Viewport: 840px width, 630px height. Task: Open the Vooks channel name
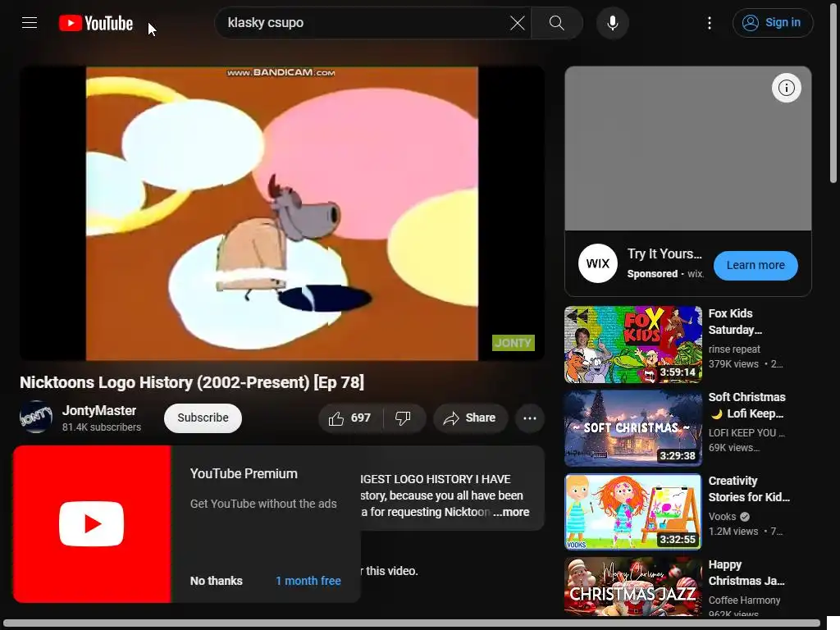click(x=722, y=517)
